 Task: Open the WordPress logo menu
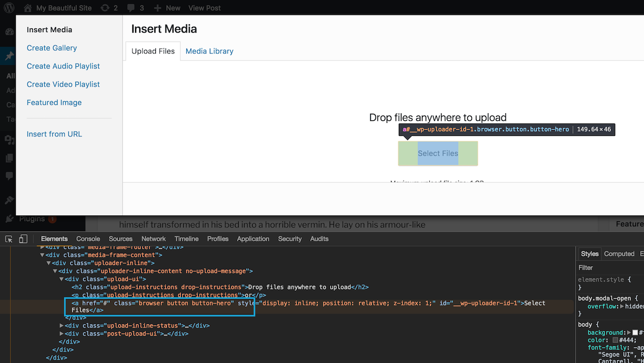coord(9,8)
